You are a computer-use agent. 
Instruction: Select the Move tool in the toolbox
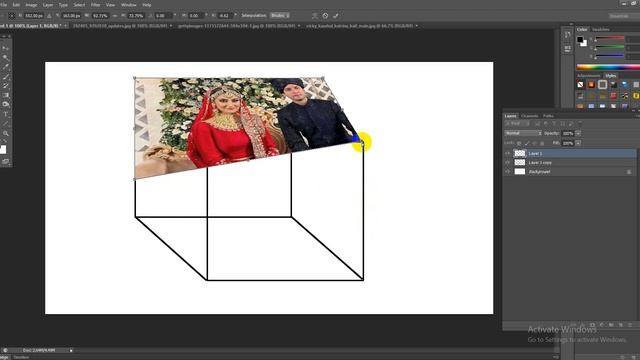pos(6,48)
